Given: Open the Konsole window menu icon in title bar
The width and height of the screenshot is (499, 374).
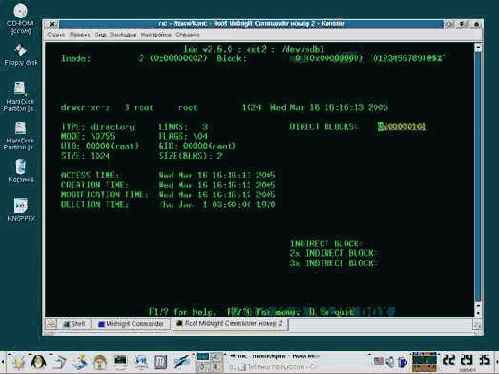Looking at the screenshot, I should tap(52, 24).
